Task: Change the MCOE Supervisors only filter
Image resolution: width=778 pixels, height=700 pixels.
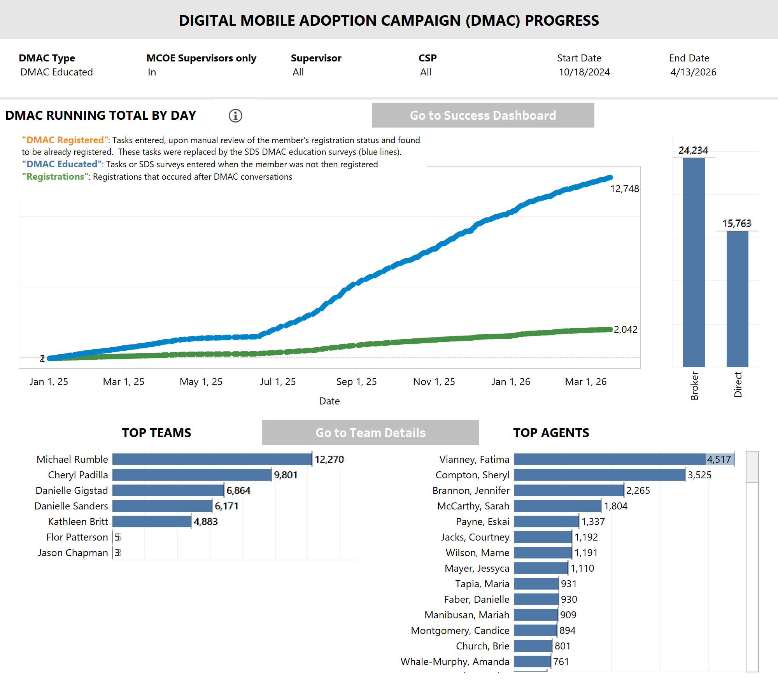Action: click(152, 72)
